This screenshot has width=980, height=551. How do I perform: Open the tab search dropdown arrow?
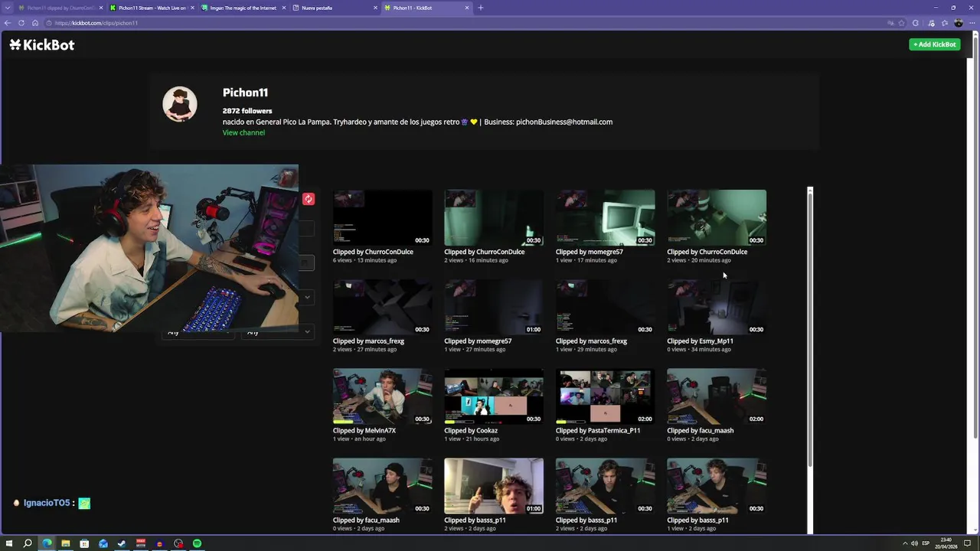coord(8,8)
